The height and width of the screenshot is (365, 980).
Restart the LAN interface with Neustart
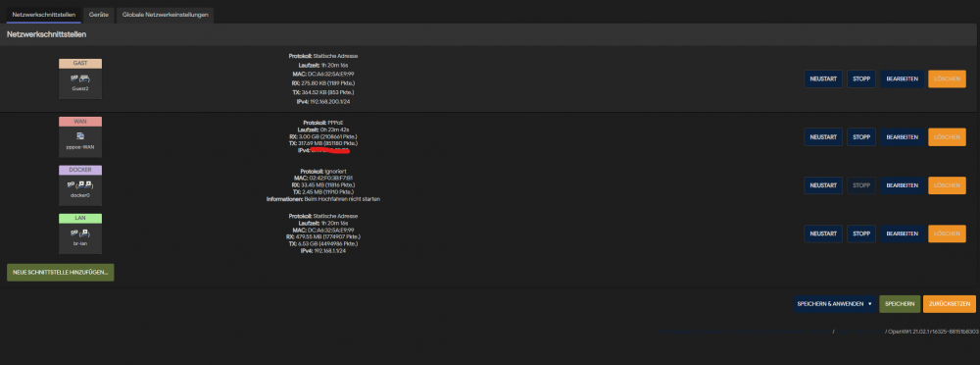823,234
